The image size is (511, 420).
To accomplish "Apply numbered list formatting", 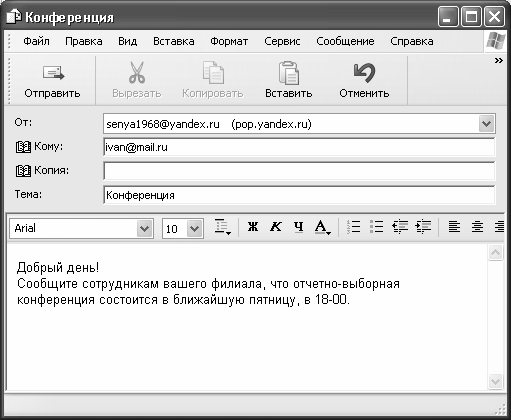I will [354, 227].
